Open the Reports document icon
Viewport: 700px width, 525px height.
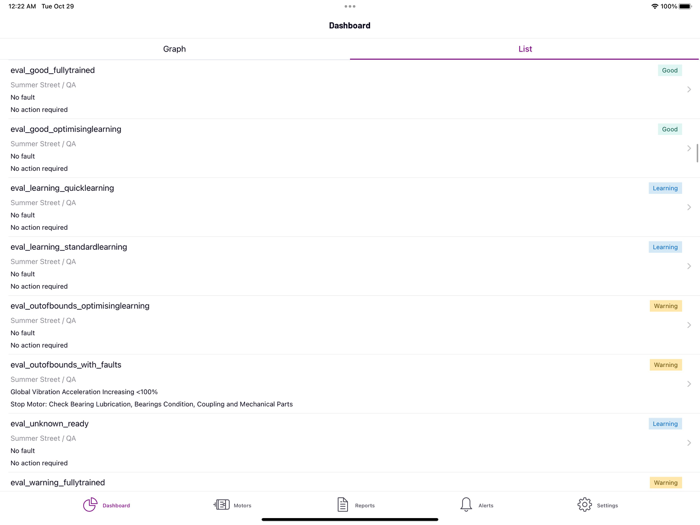(x=342, y=505)
